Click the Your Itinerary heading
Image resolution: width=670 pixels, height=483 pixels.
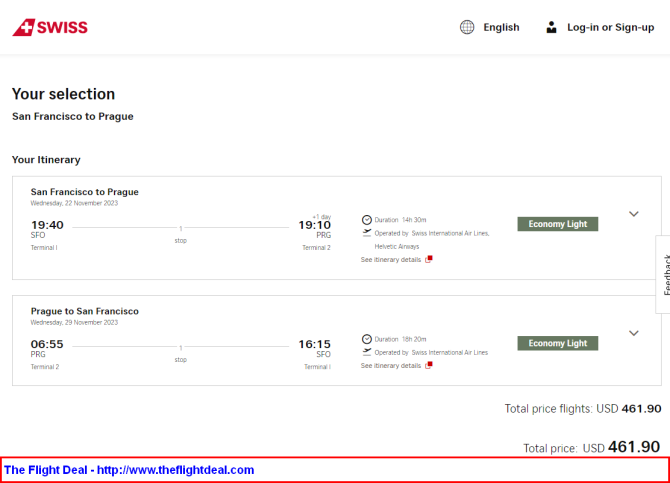46,160
